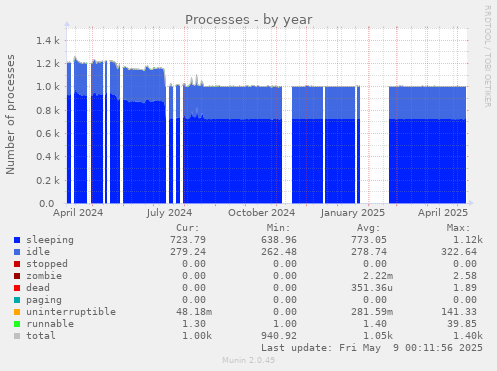Click uninterruptible current value 48.18m

click(194, 312)
